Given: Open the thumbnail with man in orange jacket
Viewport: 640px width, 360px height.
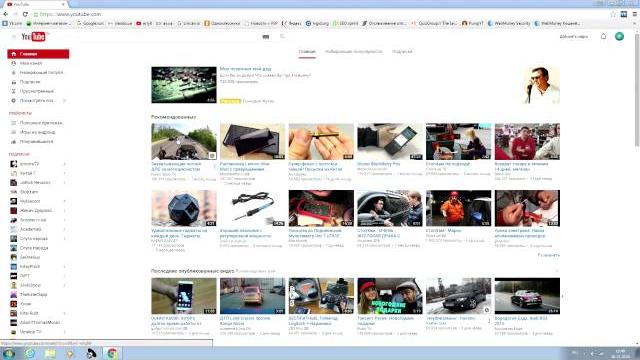Looking at the screenshot, I should pyautogui.click(x=458, y=208).
